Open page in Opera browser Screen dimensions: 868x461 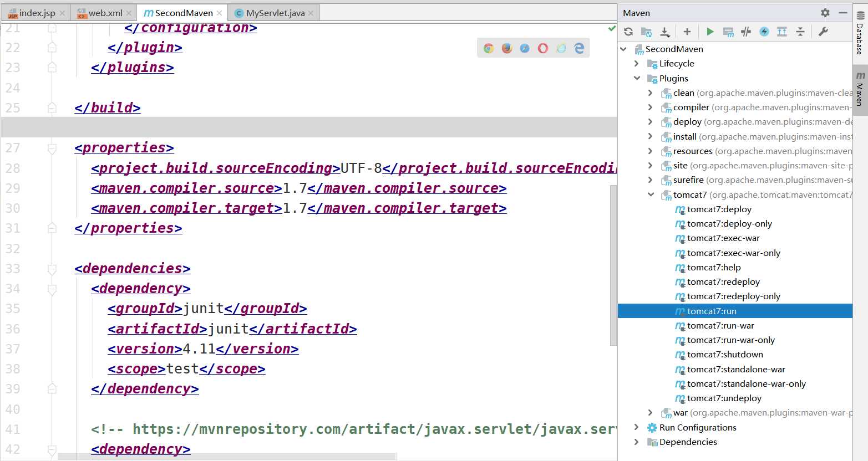[543, 48]
